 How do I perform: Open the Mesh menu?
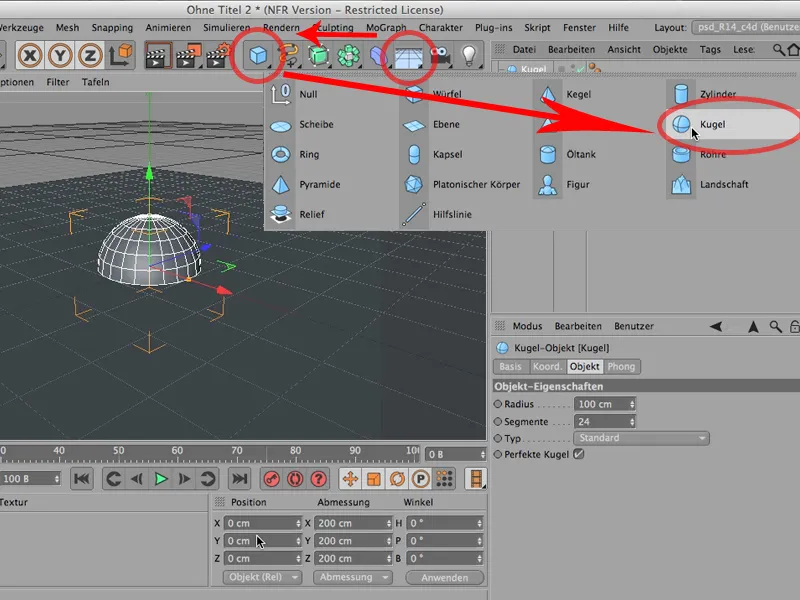point(67,28)
